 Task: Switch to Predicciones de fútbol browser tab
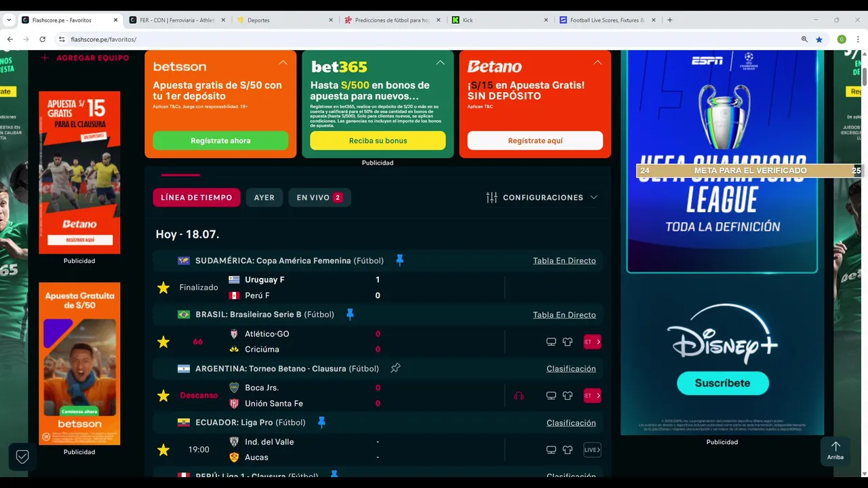point(393,20)
